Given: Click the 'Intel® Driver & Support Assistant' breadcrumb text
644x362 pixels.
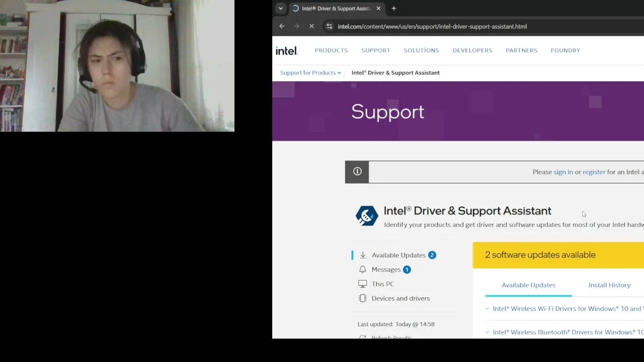Looking at the screenshot, I should [395, 73].
